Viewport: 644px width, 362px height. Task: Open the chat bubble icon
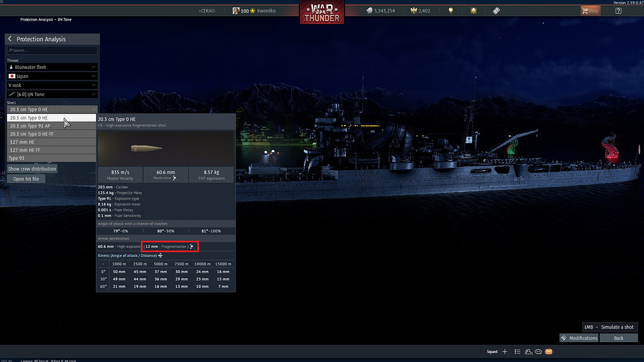pos(538,352)
